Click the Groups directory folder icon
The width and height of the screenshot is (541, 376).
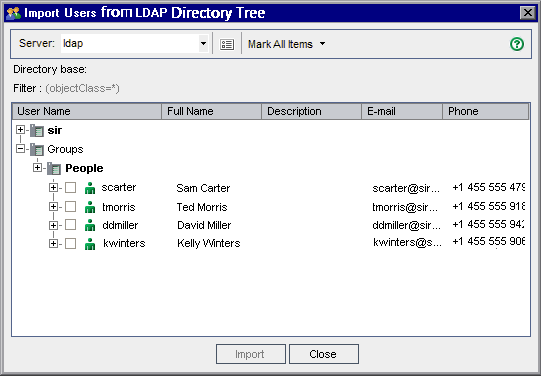click(37, 149)
